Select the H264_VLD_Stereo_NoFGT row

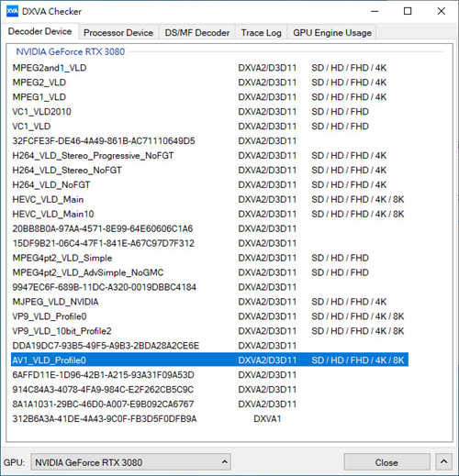click(x=209, y=171)
